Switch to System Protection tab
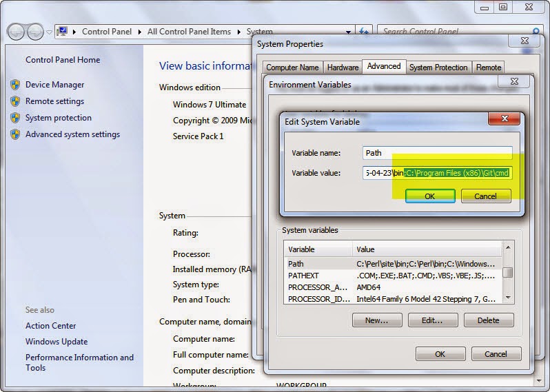The image size is (550, 392). click(438, 68)
